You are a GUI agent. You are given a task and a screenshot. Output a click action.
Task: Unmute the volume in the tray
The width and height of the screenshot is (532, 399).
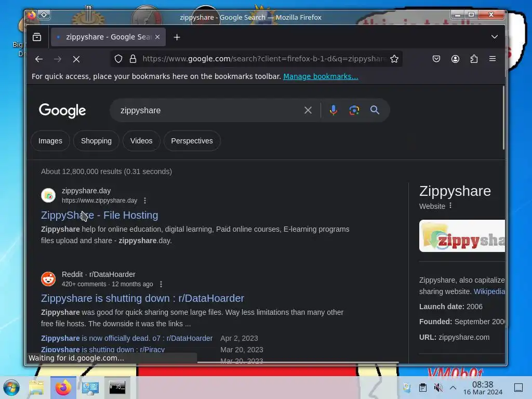(x=438, y=388)
